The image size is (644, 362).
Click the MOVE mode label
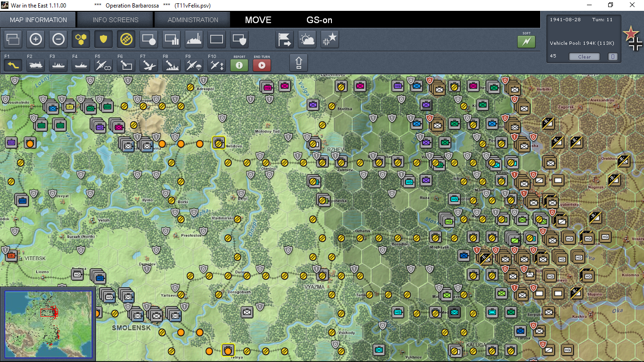click(x=258, y=20)
